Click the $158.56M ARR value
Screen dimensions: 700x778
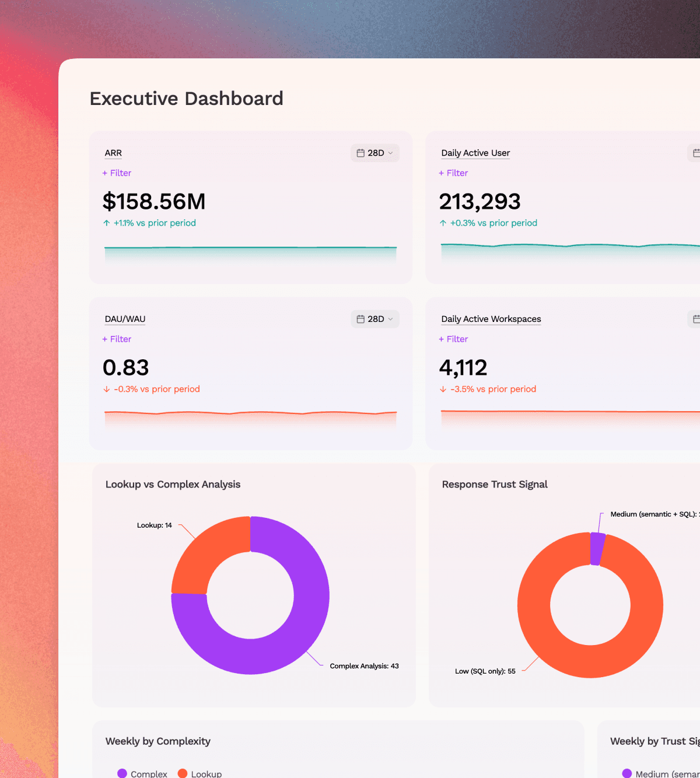(x=154, y=202)
